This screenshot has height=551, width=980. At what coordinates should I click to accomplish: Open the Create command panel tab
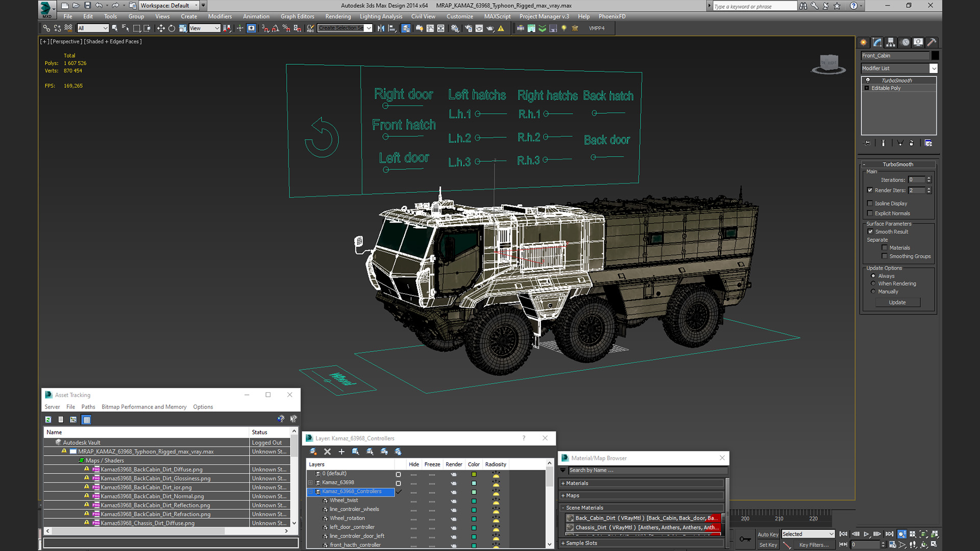click(x=864, y=42)
